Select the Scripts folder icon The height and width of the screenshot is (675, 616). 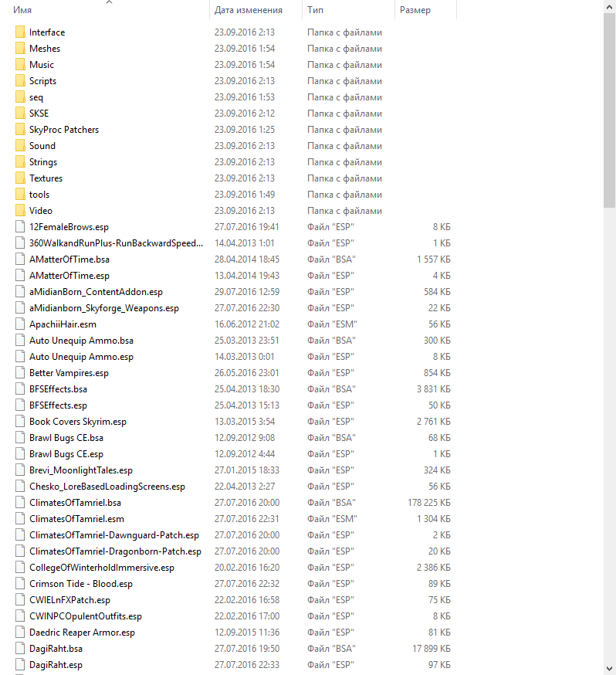(x=20, y=81)
